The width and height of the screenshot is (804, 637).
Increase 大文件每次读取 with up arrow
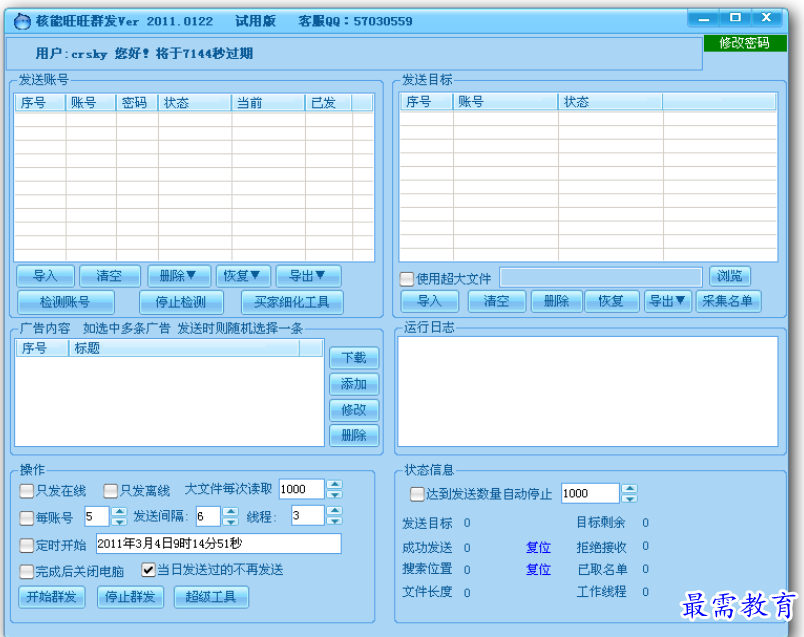335,484
